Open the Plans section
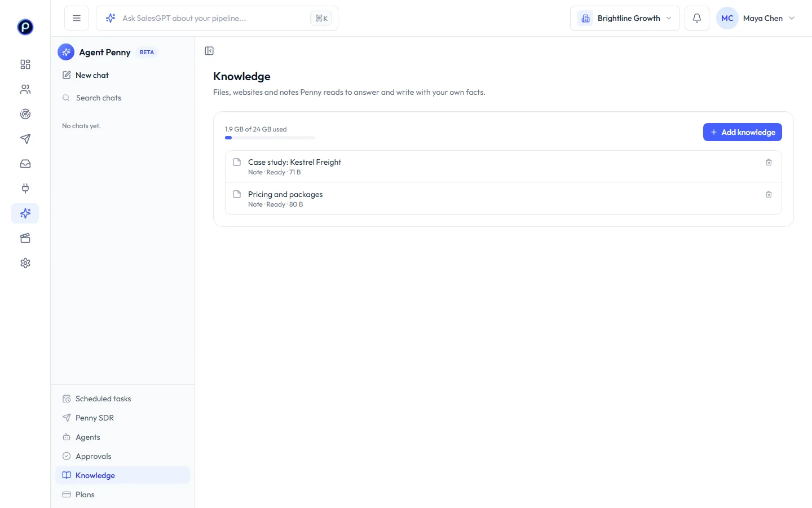 coord(123,494)
